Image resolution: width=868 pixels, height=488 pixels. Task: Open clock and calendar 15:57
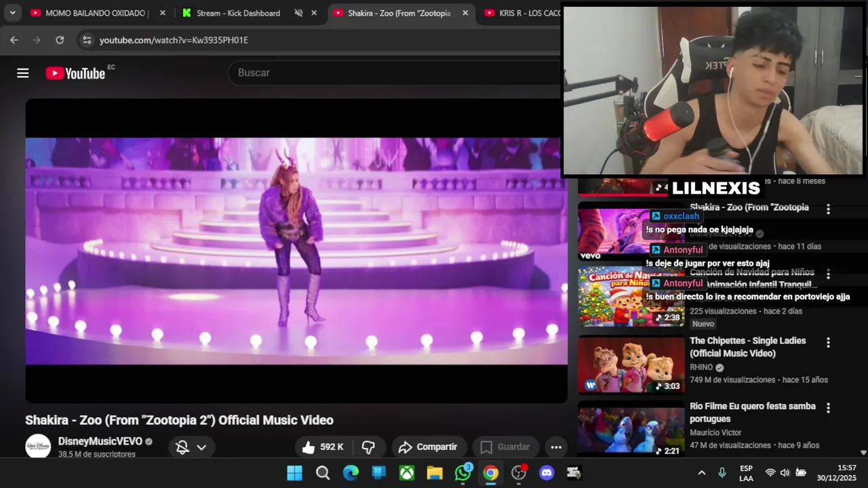pos(837,473)
